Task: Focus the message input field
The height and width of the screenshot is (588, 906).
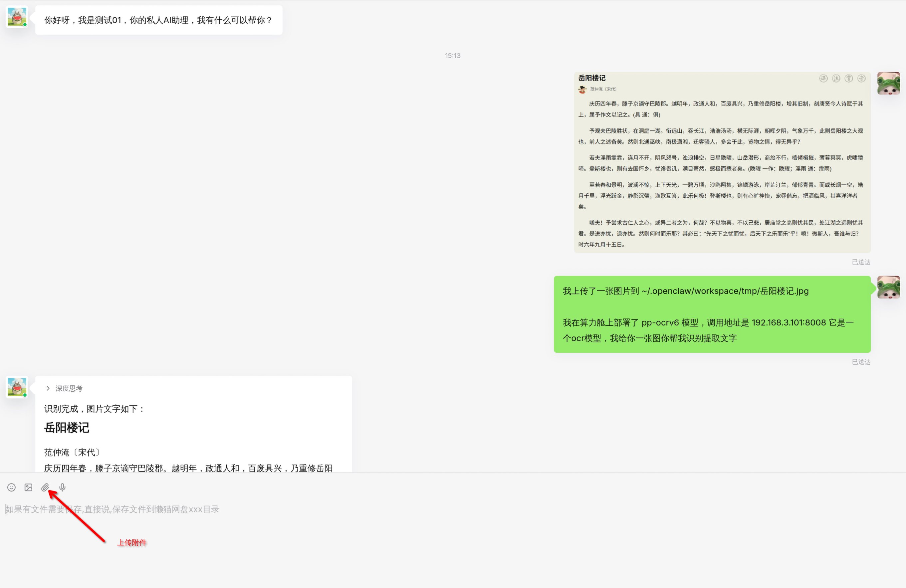Action: pyautogui.click(x=453, y=509)
